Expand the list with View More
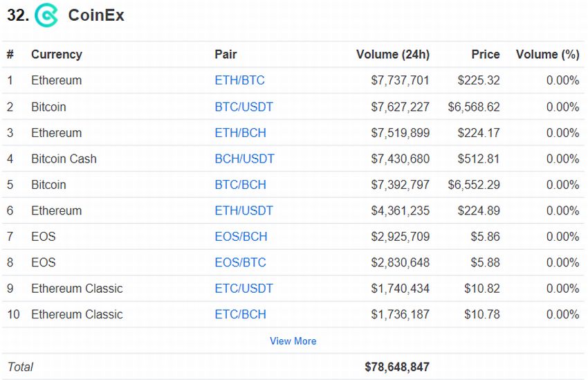The image size is (588, 380). (x=293, y=341)
